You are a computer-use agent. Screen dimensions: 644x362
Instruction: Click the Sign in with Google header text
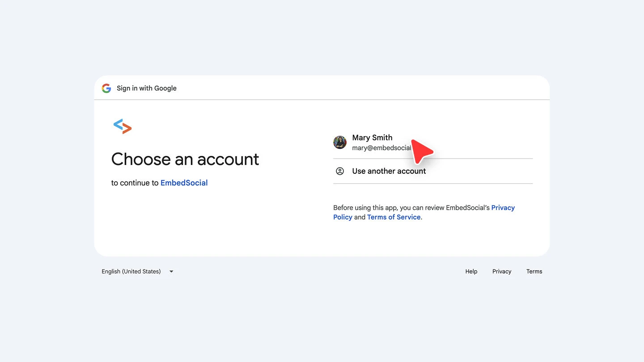tap(147, 88)
